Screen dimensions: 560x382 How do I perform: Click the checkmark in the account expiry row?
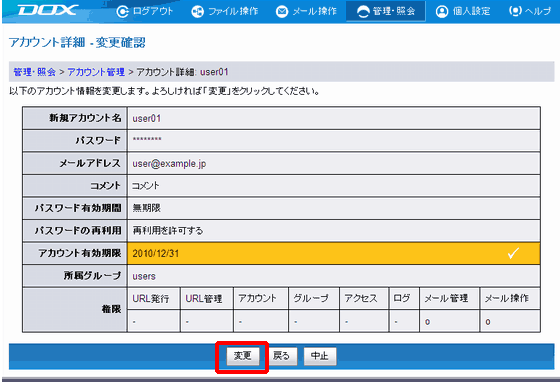click(x=513, y=253)
